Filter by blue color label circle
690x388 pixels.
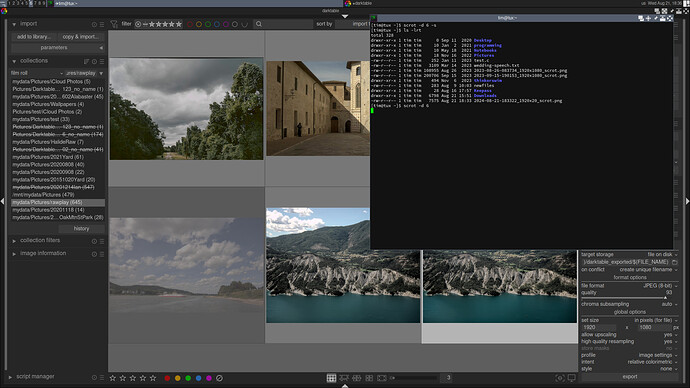point(217,24)
